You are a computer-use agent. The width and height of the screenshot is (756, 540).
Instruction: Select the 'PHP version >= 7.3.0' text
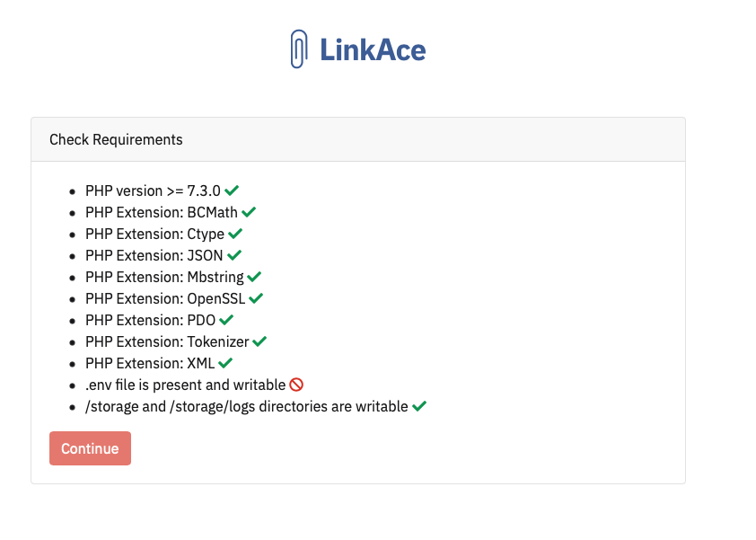coord(153,190)
